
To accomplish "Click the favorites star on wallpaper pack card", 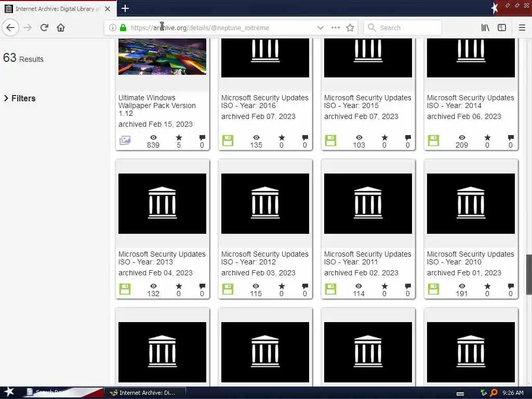I will (179, 137).
